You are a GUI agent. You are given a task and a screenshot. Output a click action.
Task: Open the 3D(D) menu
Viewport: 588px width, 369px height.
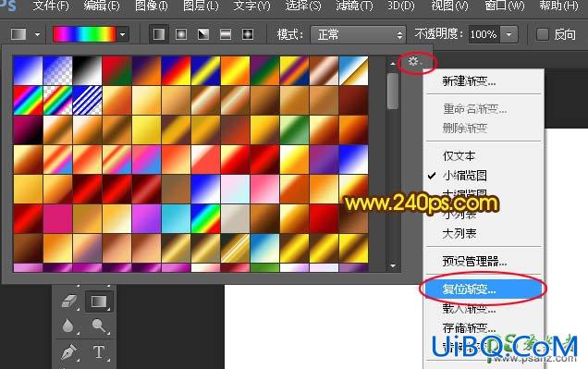point(401,6)
